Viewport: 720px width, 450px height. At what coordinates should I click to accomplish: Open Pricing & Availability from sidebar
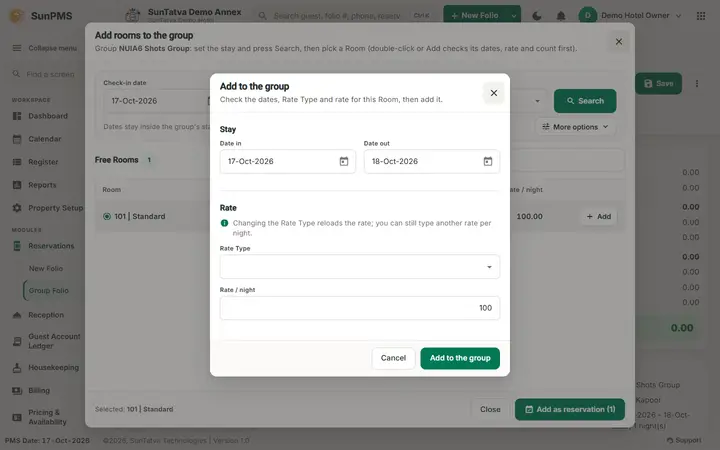47,417
